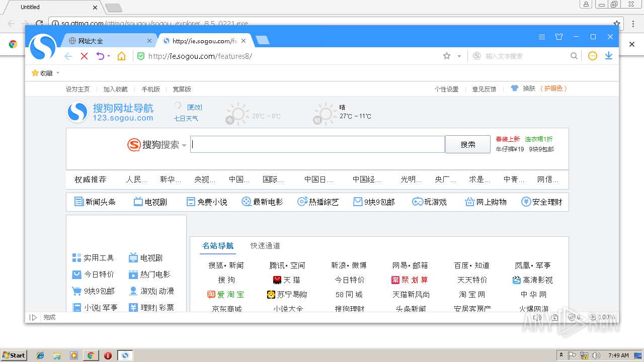Select the 名站导航 tab

(x=218, y=246)
